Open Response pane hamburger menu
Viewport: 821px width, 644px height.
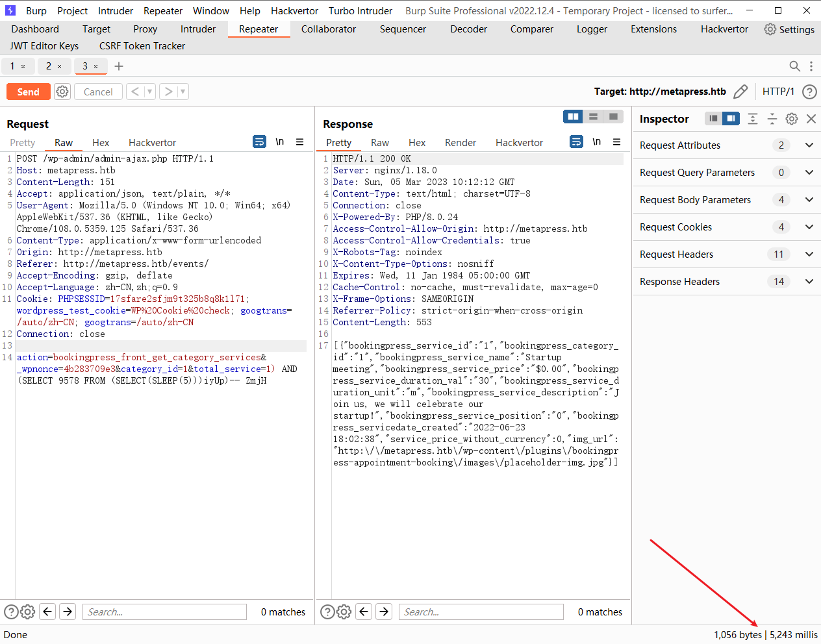click(617, 142)
